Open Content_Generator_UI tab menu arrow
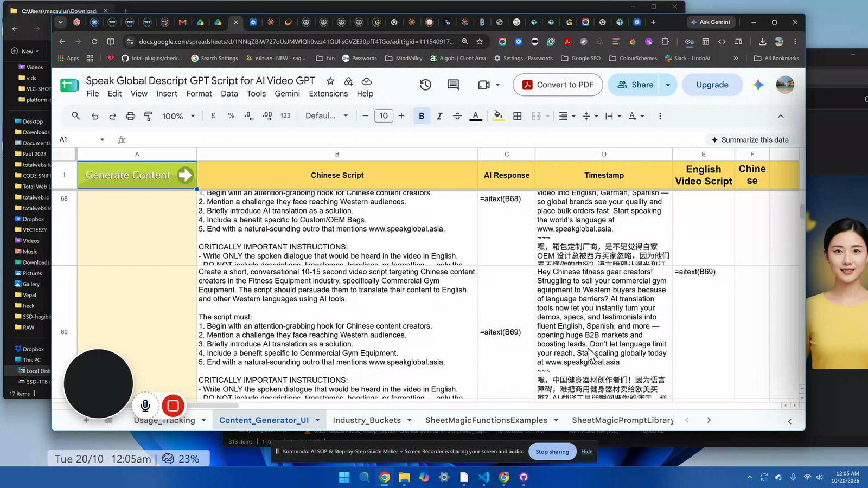The image size is (868, 488). click(x=317, y=420)
